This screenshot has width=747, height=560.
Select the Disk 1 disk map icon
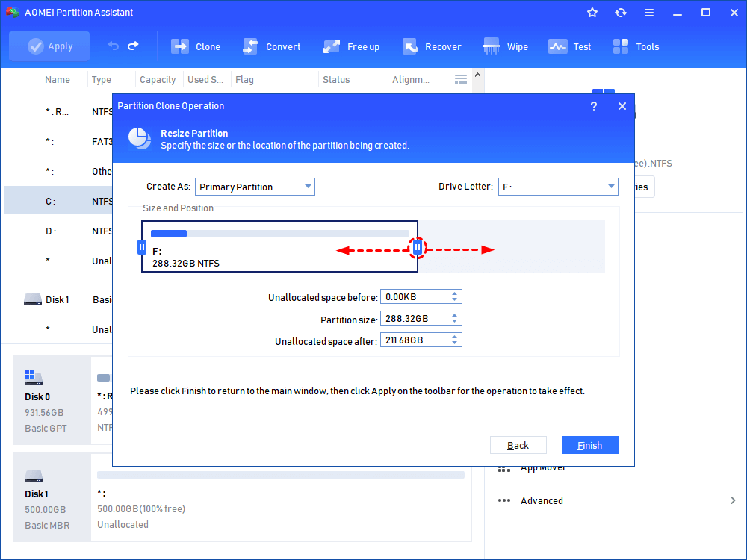click(x=34, y=475)
